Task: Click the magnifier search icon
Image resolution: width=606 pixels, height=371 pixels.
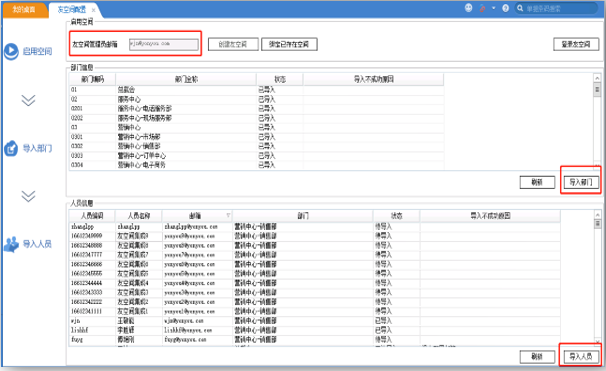Action: point(520,8)
